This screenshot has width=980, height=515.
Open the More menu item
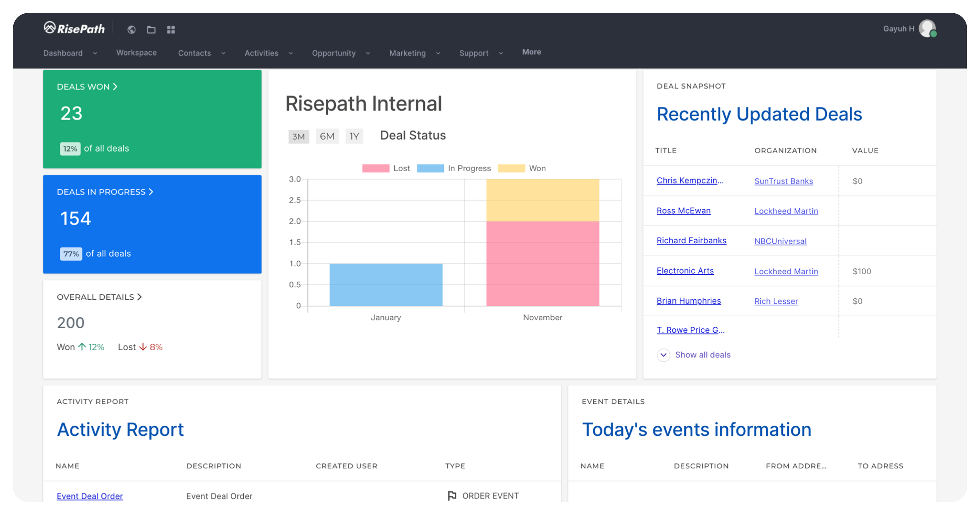pos(531,52)
